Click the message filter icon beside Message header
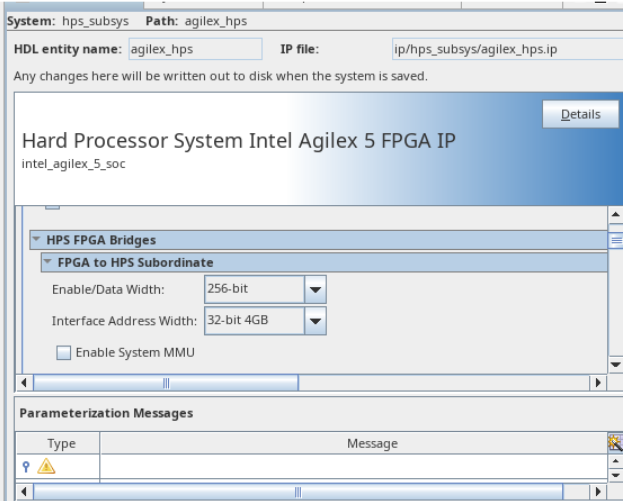The width and height of the screenshot is (623, 501). [x=615, y=443]
